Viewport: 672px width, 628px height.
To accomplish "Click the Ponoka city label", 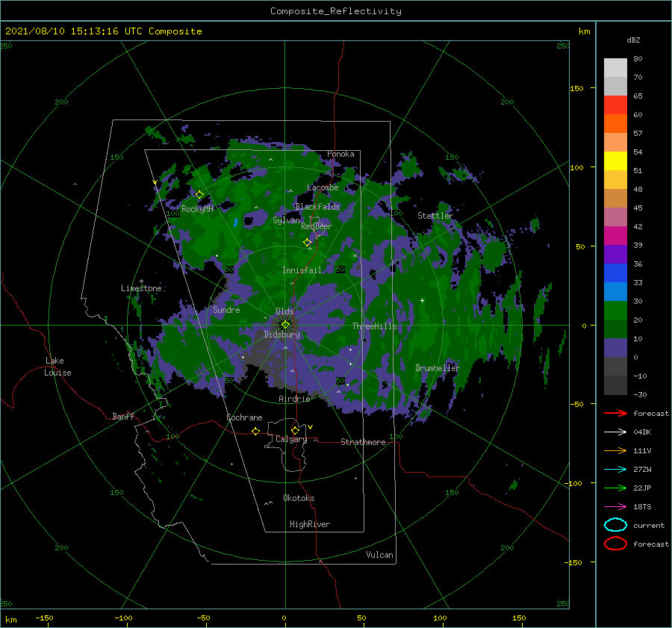I will click(340, 154).
